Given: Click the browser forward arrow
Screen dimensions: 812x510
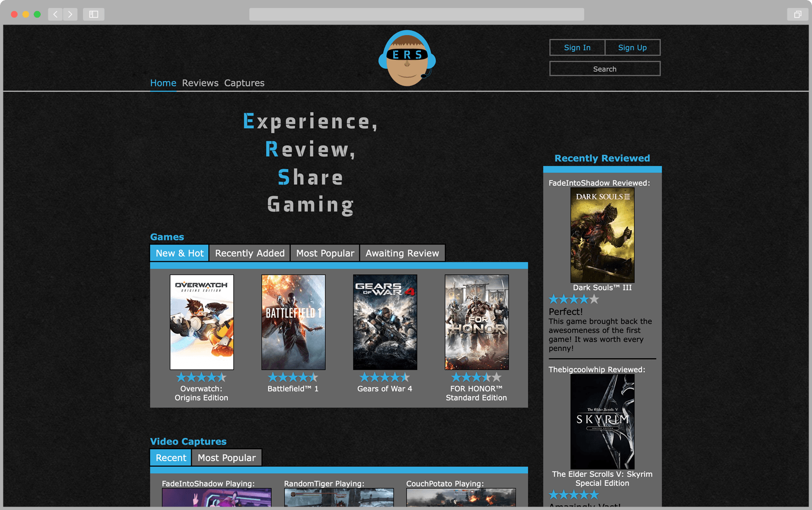Looking at the screenshot, I should (x=70, y=14).
